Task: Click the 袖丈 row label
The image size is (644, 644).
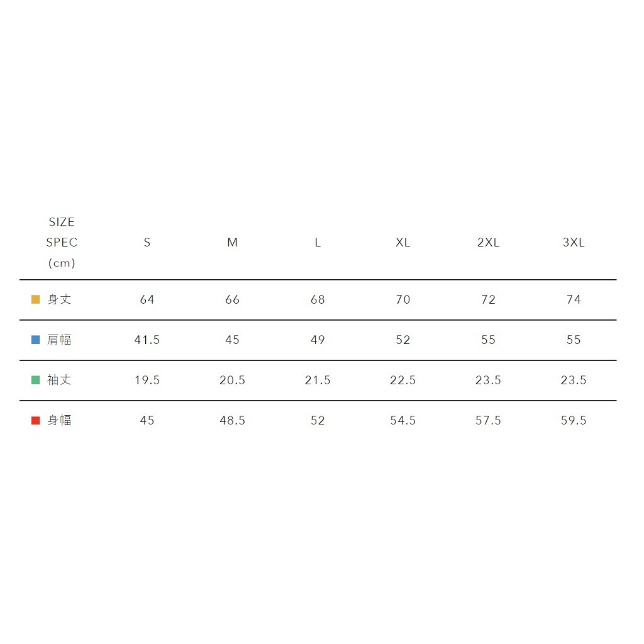Action: pos(60,380)
